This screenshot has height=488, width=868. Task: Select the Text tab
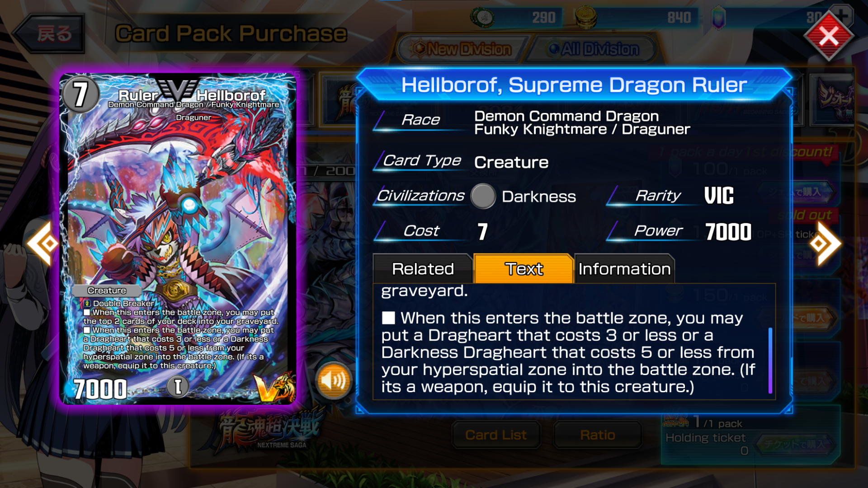point(524,269)
